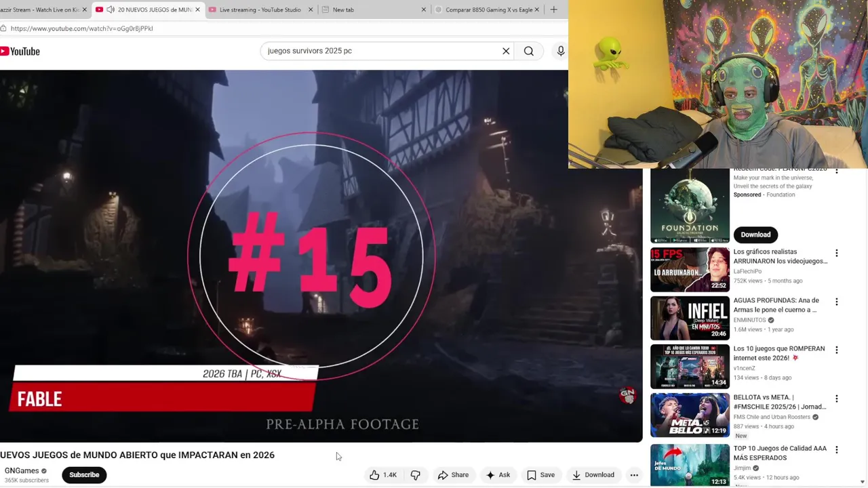Click the GN channel watermark on the video
The width and height of the screenshot is (868, 488).
[627, 394]
